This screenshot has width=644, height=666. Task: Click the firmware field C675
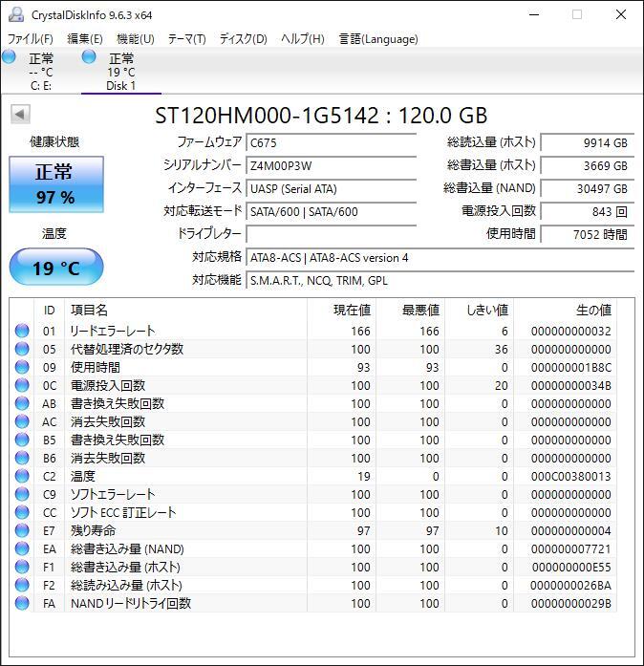pos(331,142)
